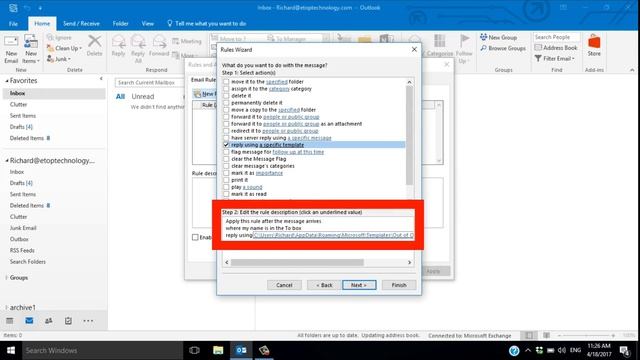Click the Search People field
The width and height of the screenshot is (640, 360).
tap(556, 37)
